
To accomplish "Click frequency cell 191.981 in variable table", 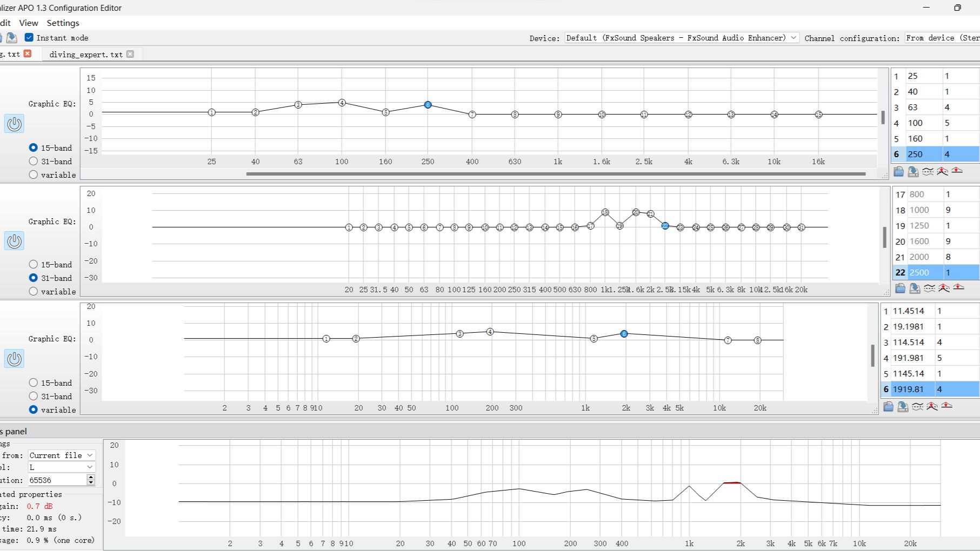I will click(x=913, y=358).
